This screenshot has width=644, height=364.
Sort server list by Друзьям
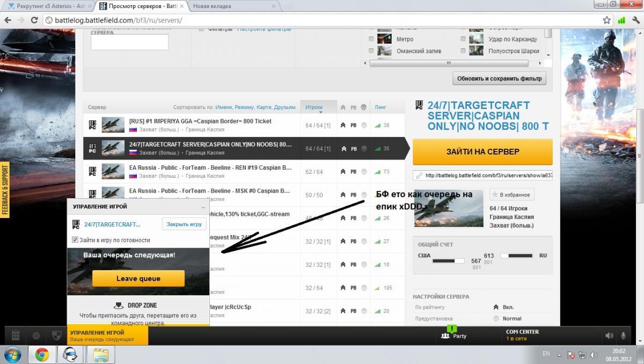click(x=284, y=107)
